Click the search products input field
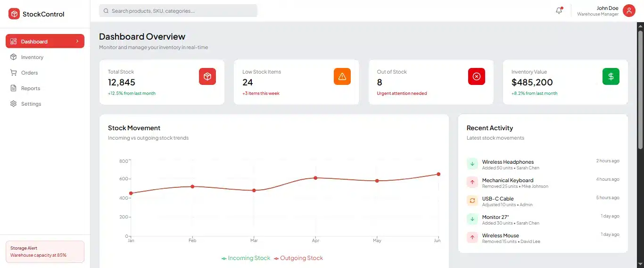The height and width of the screenshot is (268, 644). (178, 11)
